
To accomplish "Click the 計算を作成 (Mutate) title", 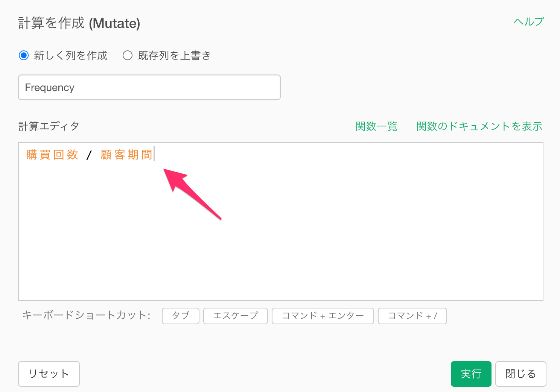I will tap(79, 23).
